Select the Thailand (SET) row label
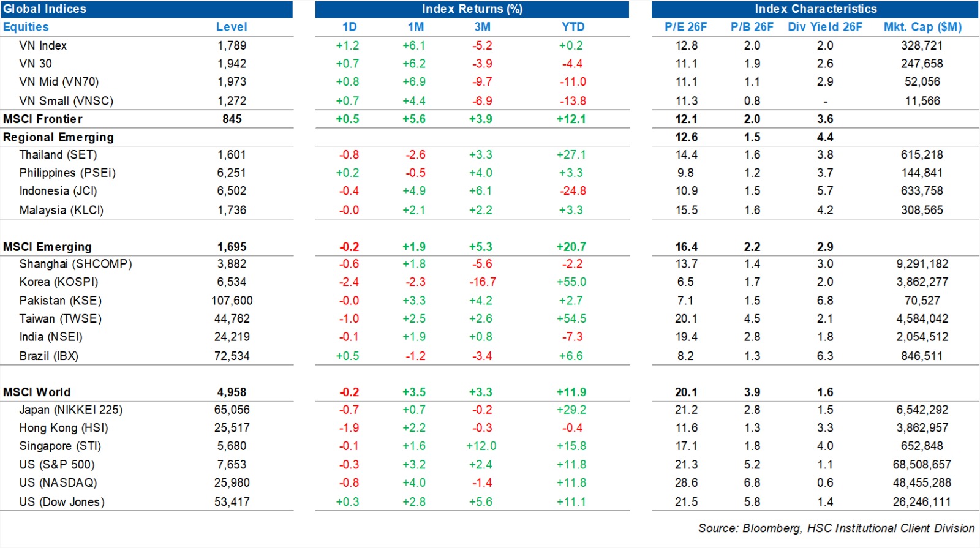The height and width of the screenshot is (548, 980). 58,155
